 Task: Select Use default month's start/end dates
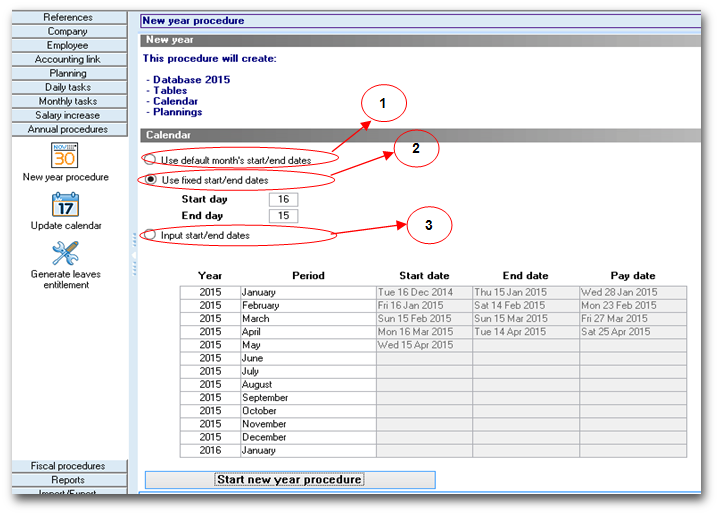click(x=150, y=160)
